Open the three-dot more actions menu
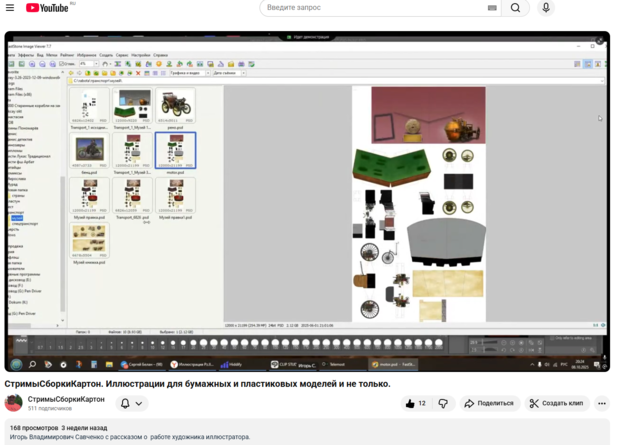 click(x=602, y=403)
